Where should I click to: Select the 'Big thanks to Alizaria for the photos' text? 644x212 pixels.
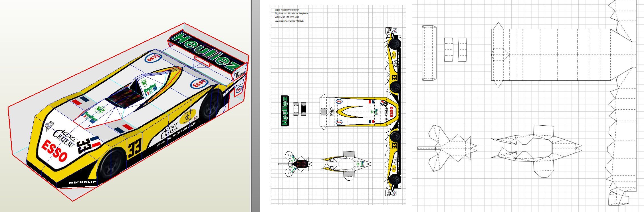coord(291,13)
